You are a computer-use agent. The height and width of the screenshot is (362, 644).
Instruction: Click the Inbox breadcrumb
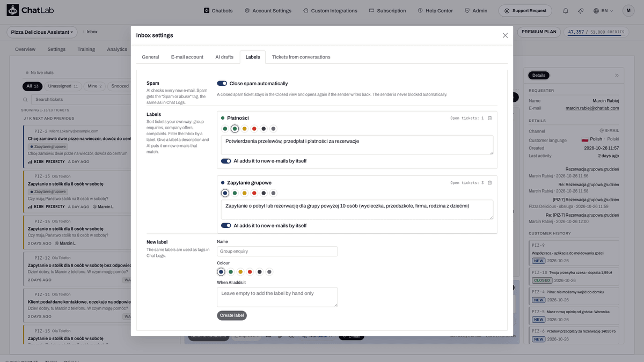pyautogui.click(x=92, y=32)
